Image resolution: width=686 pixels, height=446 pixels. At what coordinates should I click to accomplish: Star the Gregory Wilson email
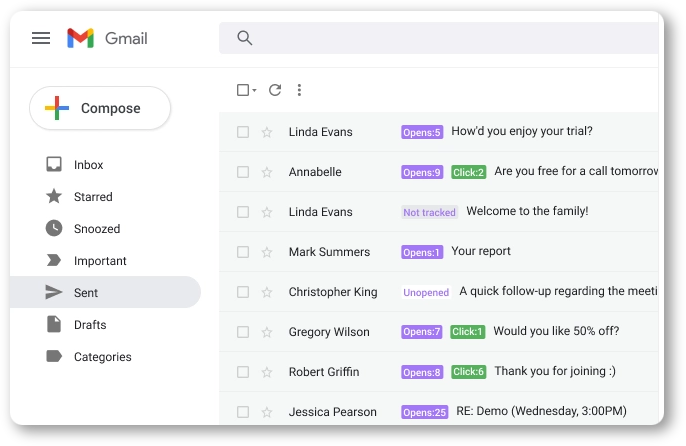[266, 332]
